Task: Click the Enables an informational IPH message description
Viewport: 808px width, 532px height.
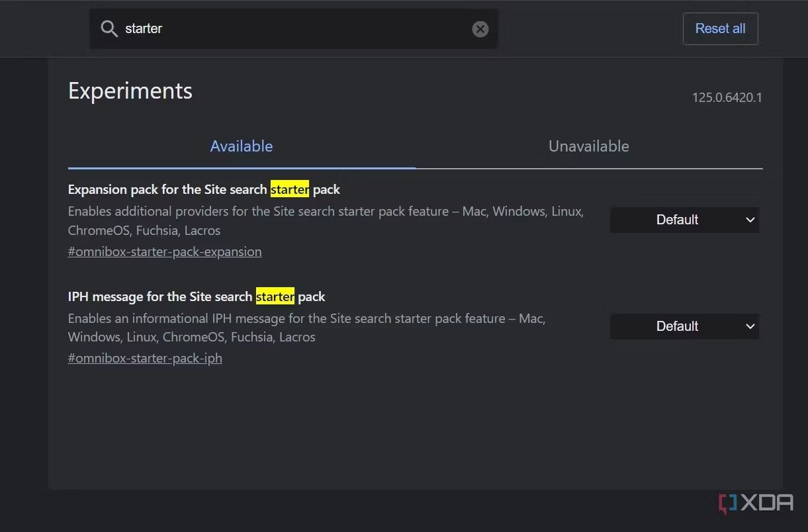Action: 307,328
